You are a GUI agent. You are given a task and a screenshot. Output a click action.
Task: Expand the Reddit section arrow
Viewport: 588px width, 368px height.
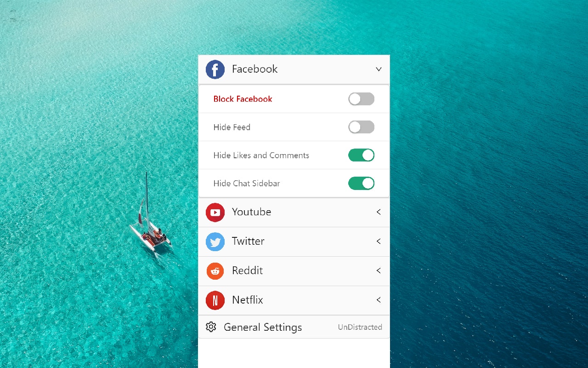pyautogui.click(x=379, y=270)
